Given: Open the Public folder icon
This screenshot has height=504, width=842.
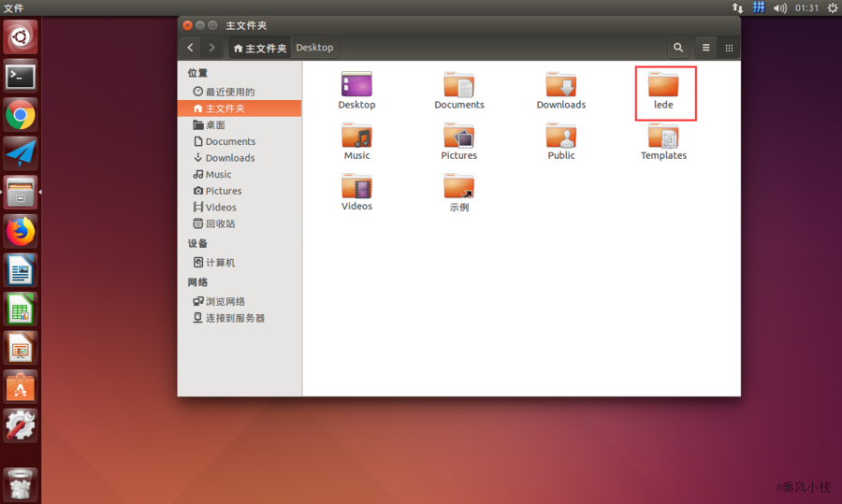Looking at the screenshot, I should coord(560,136).
